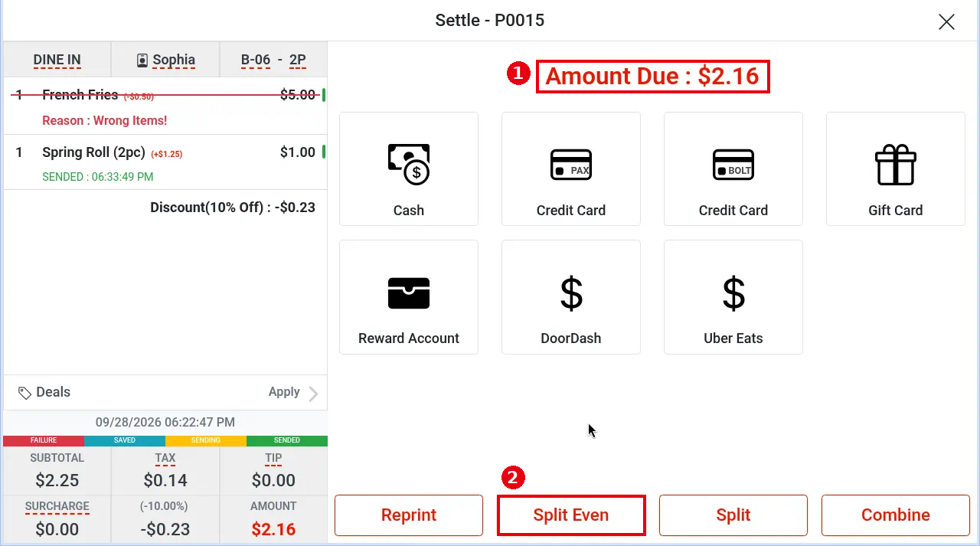Viewport: 980px width, 546px height.
Task: Open the TIP $0.00 cell
Action: (273, 471)
